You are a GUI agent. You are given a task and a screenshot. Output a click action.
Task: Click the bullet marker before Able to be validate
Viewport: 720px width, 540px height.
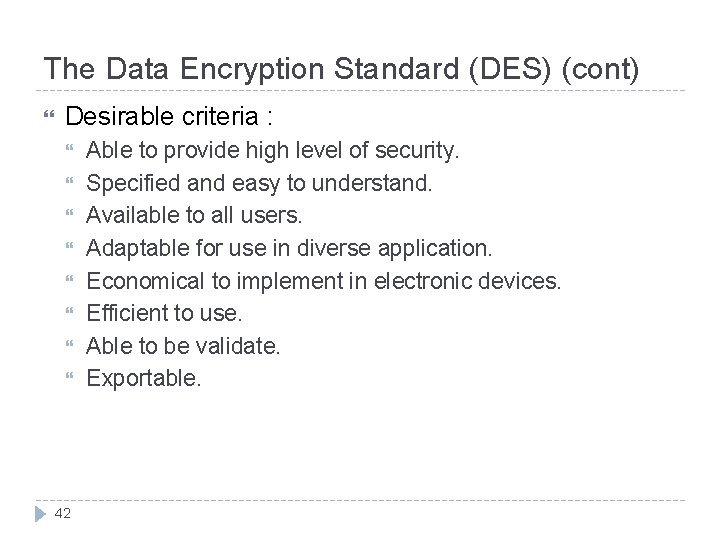point(70,347)
